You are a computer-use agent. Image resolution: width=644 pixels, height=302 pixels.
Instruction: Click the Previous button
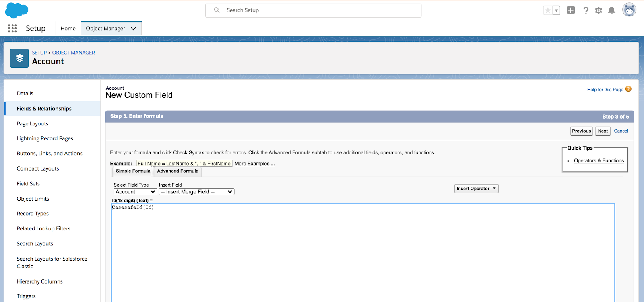click(x=582, y=131)
